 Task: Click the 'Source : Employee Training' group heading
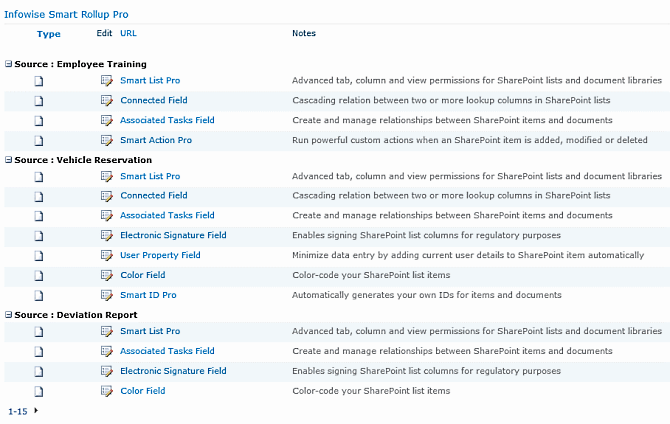tap(80, 64)
